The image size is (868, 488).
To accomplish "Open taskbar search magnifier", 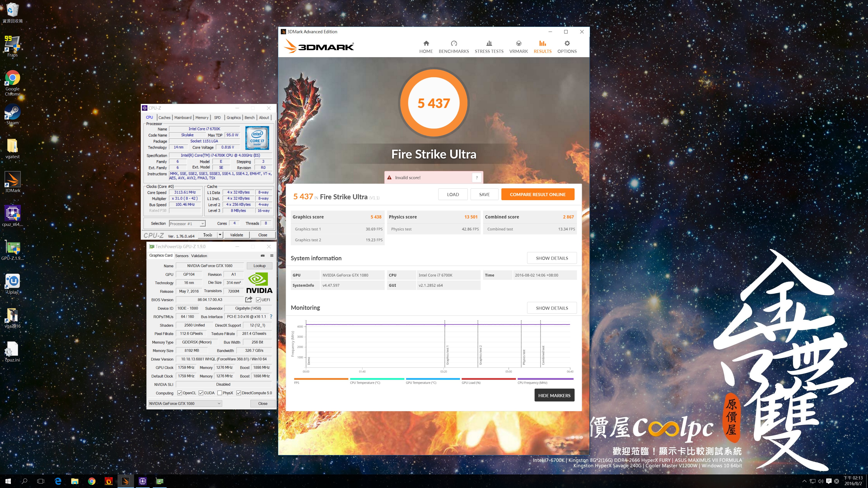I will tap(24, 481).
